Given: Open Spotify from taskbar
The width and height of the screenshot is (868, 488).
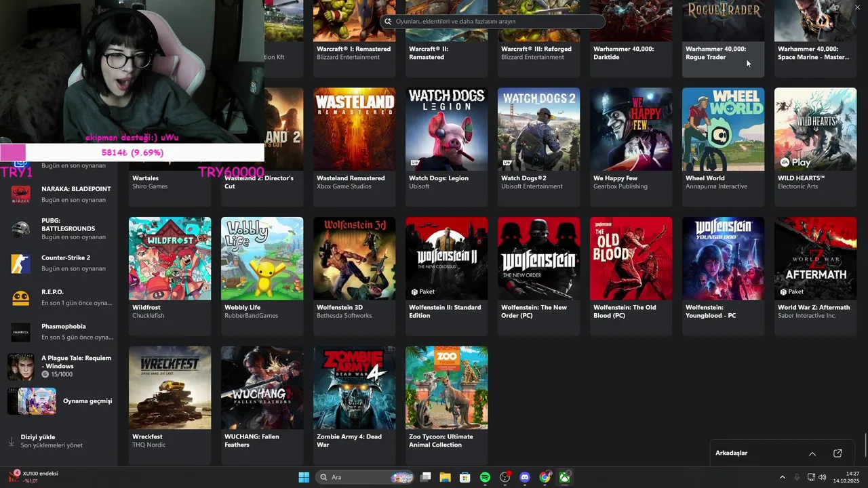Looking at the screenshot, I should pos(485,477).
